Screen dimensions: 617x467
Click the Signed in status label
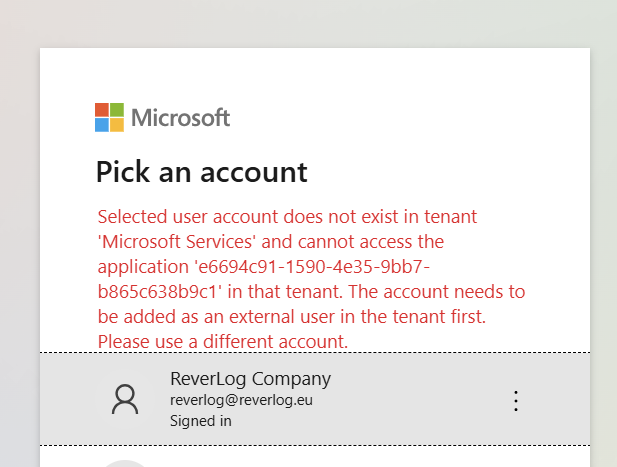click(x=201, y=421)
